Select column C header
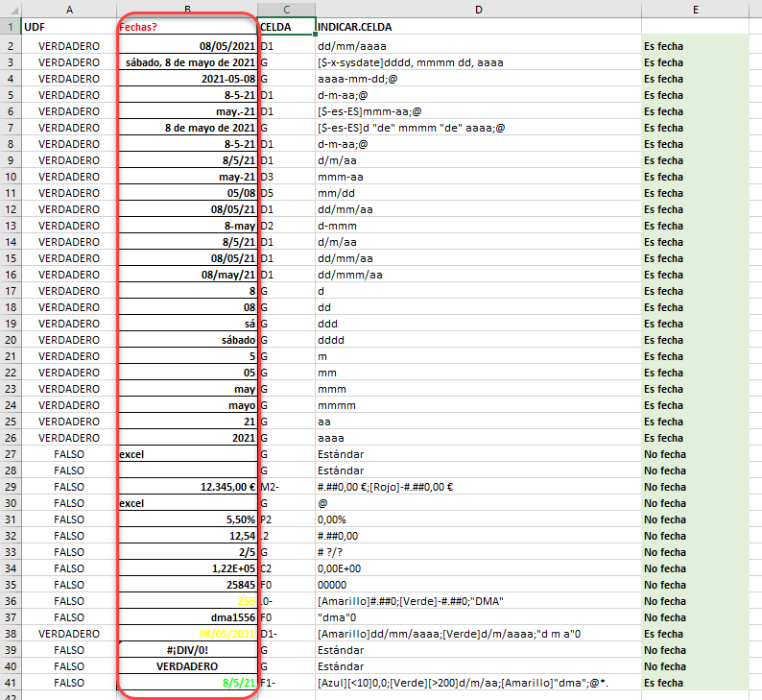Image resolution: width=762 pixels, height=700 pixels. [x=286, y=10]
